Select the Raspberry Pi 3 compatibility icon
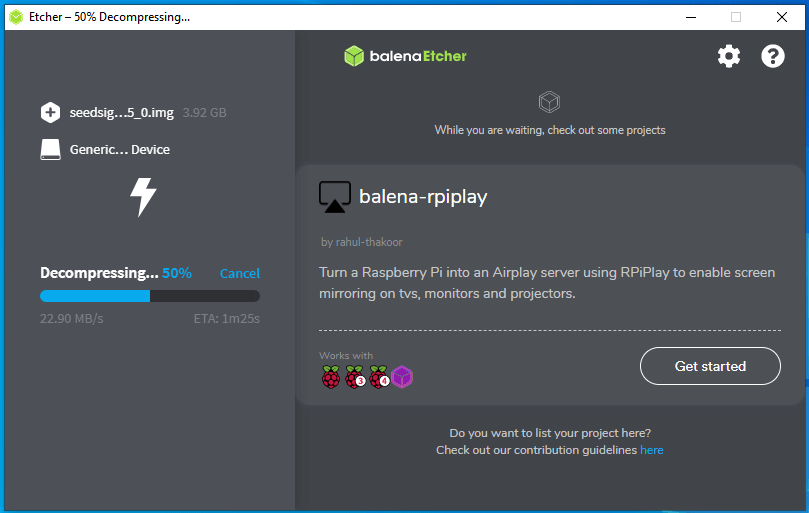Screen dimensions: 809x513 (355, 377)
